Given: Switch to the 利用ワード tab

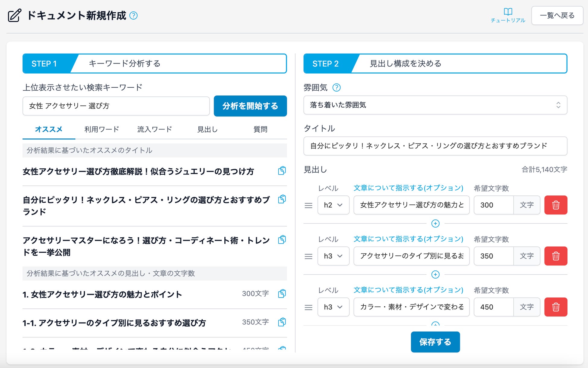Looking at the screenshot, I should [102, 129].
